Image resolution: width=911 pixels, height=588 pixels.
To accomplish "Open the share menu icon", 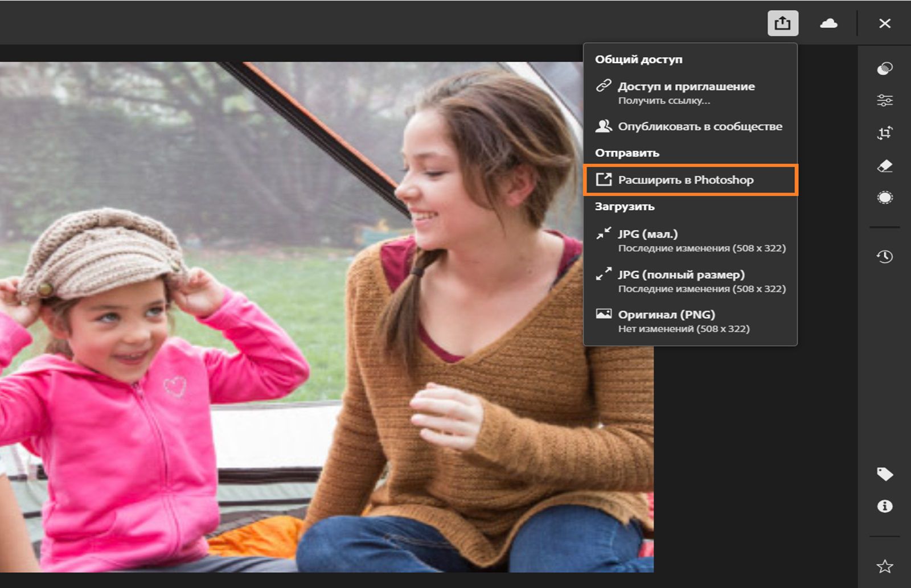I will pos(782,23).
